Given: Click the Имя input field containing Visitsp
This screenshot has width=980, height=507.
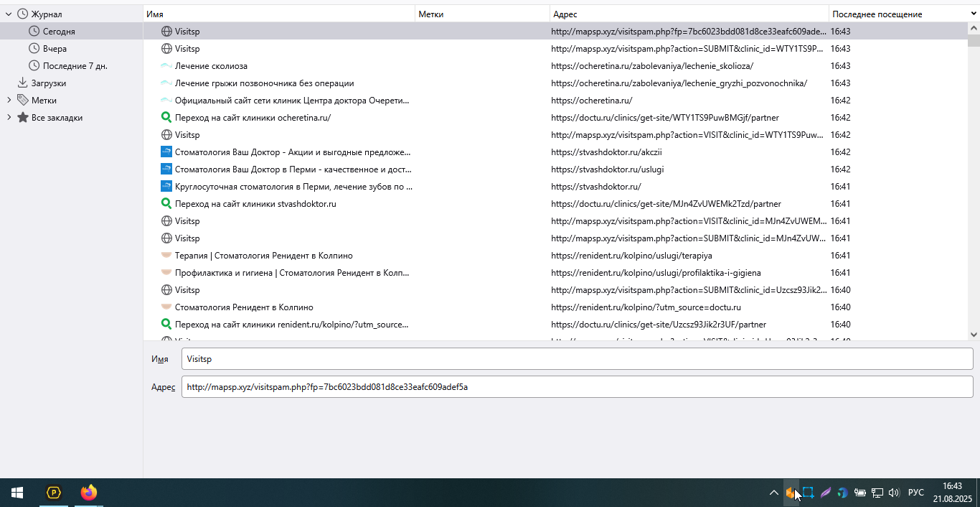Looking at the screenshot, I should [577, 359].
